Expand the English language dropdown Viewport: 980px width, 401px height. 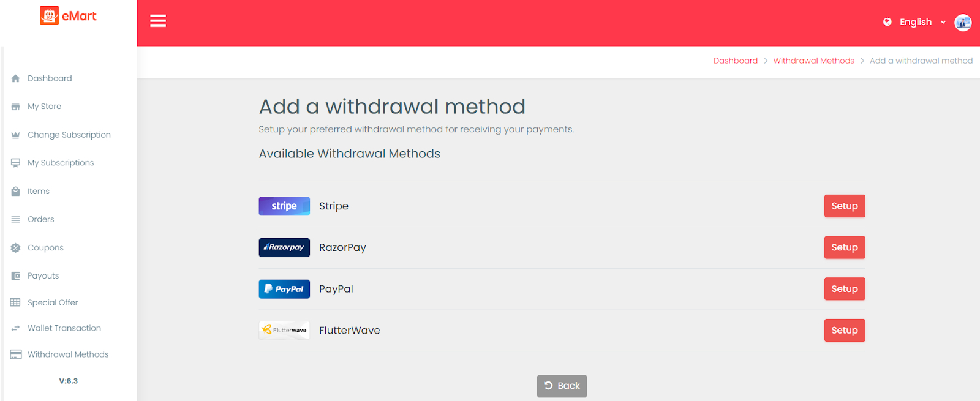[x=922, y=22]
